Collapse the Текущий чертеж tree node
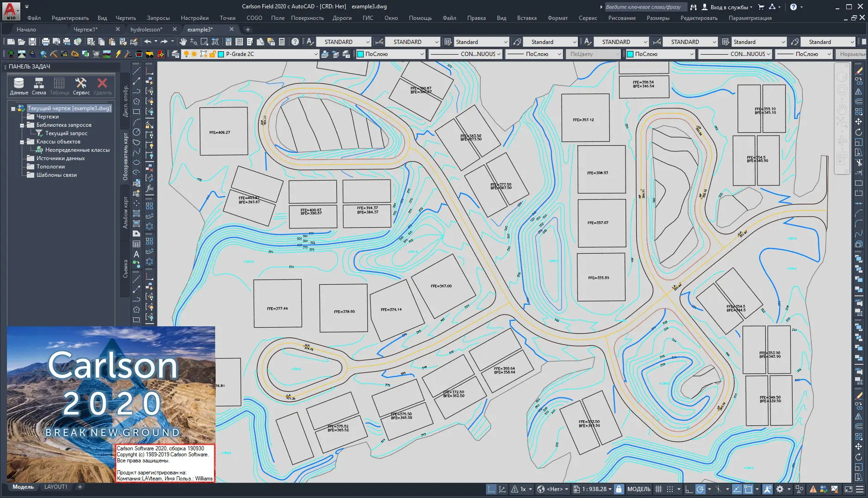Image resolution: width=868 pixels, height=498 pixels. 13,109
